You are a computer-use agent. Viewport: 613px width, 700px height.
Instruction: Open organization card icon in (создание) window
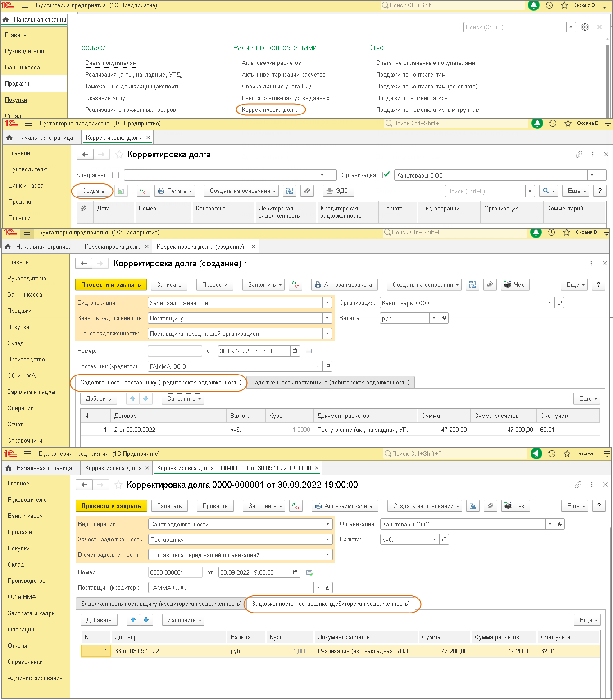pos(559,303)
